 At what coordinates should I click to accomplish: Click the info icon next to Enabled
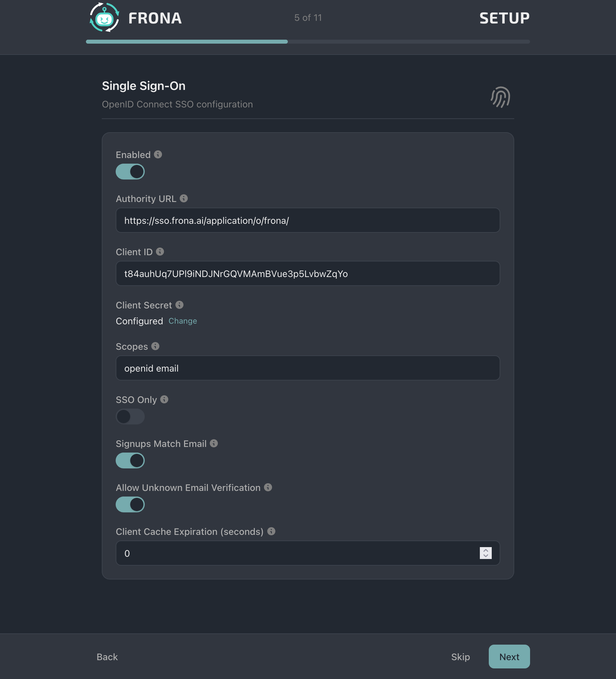point(158,154)
